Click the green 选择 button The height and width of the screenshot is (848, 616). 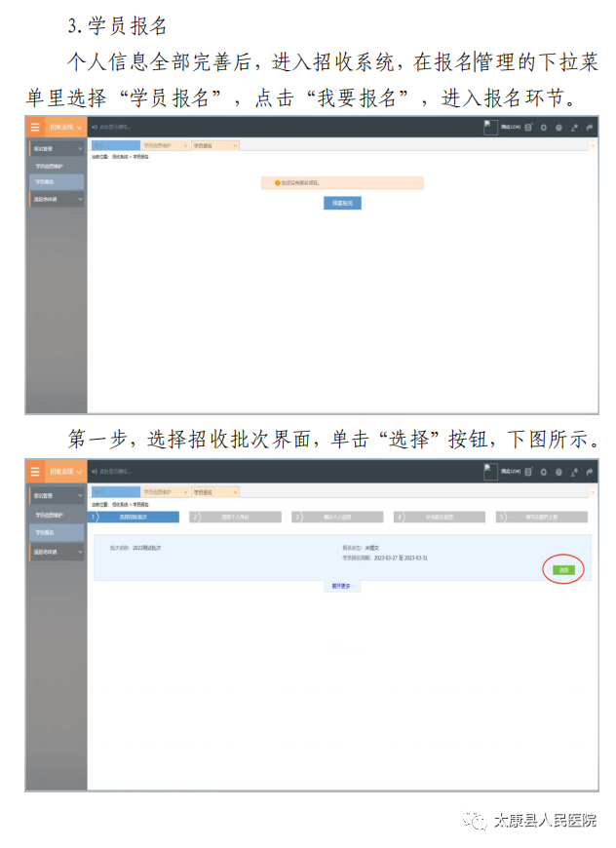click(563, 570)
